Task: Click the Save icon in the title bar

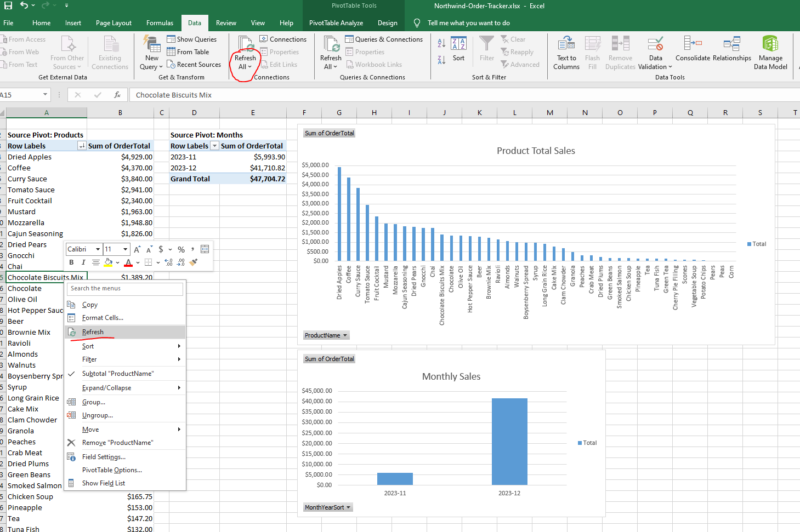Action: coord(8,5)
